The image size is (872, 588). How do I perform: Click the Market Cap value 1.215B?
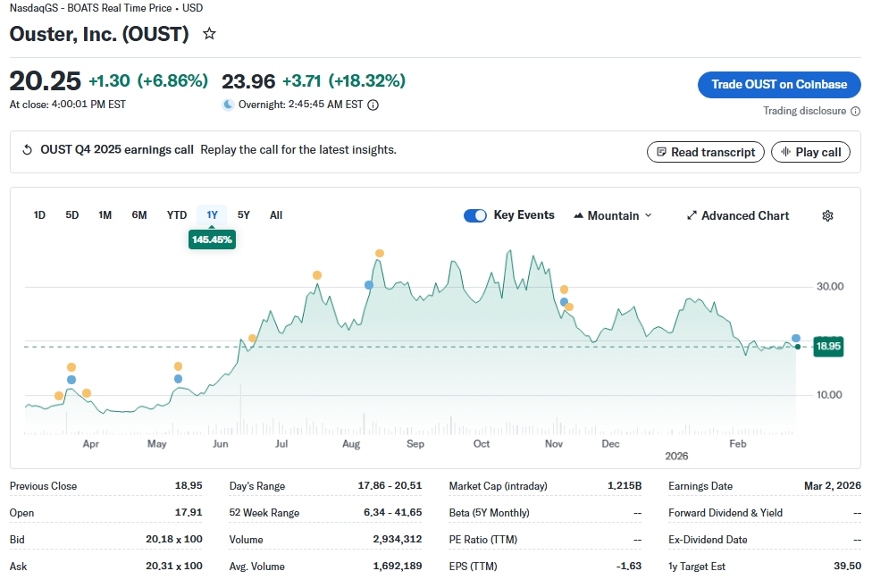[625, 486]
